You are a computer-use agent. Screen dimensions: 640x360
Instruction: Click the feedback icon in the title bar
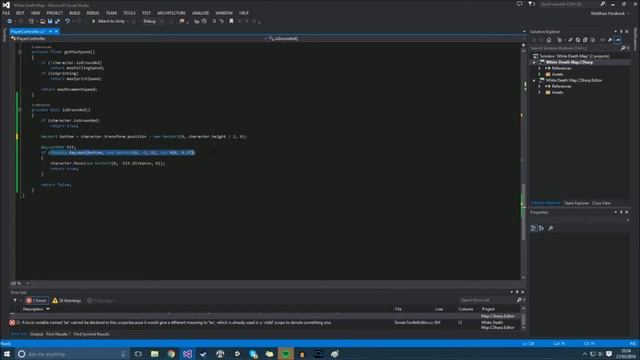click(519, 4)
